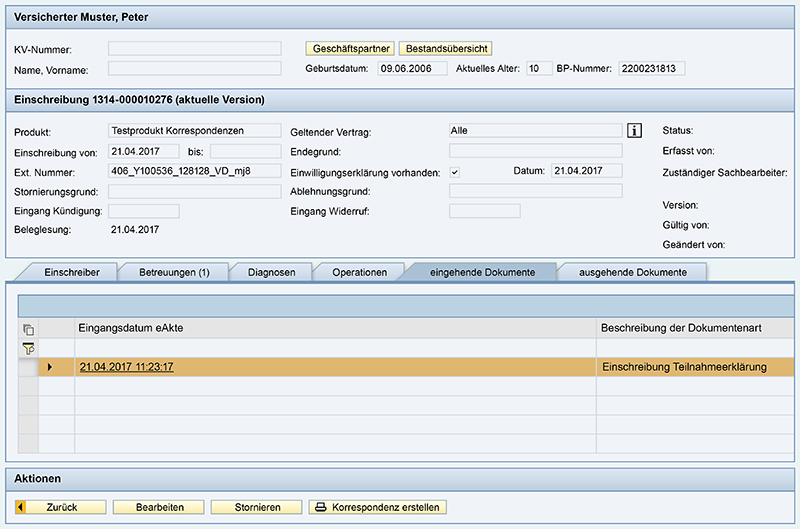Click the Geltender Vertrag field showing Alle
The image size is (800, 529).
click(535, 130)
